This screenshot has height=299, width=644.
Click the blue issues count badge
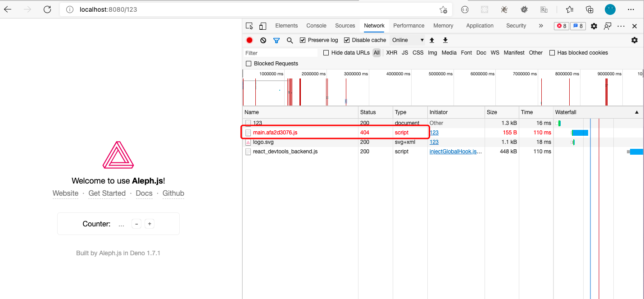(578, 26)
